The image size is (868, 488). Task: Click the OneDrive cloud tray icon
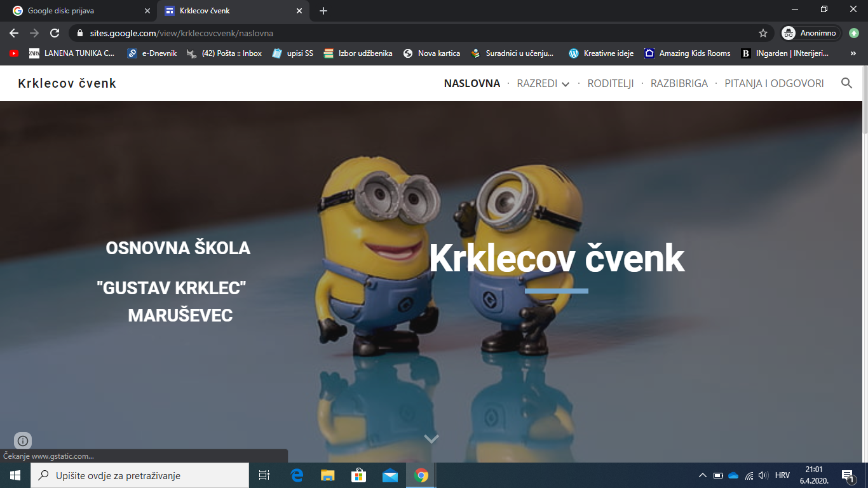(x=733, y=475)
